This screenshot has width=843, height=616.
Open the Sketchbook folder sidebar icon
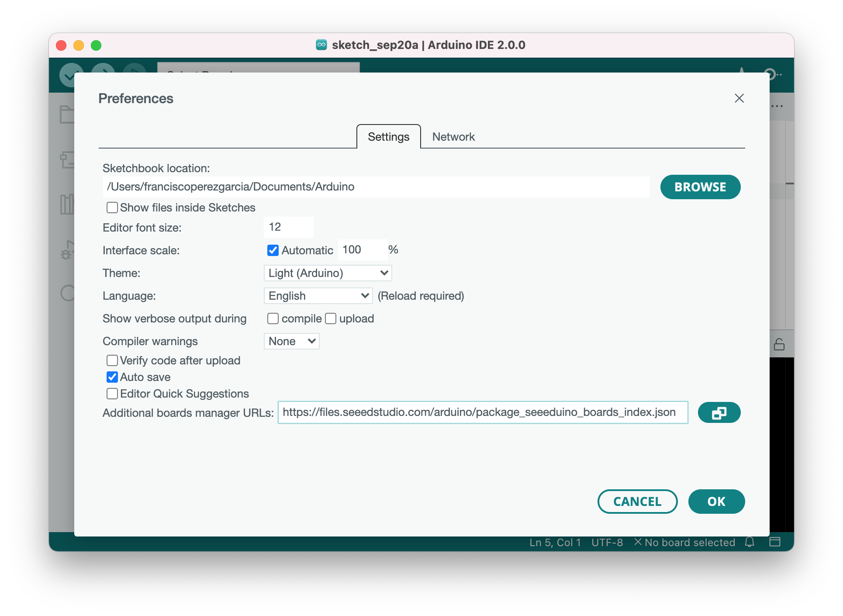[67, 114]
